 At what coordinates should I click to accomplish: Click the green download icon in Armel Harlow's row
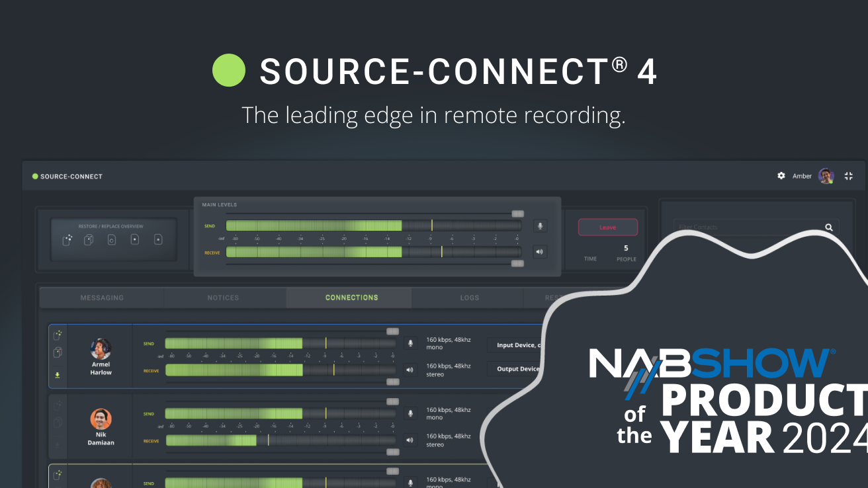coord(58,375)
